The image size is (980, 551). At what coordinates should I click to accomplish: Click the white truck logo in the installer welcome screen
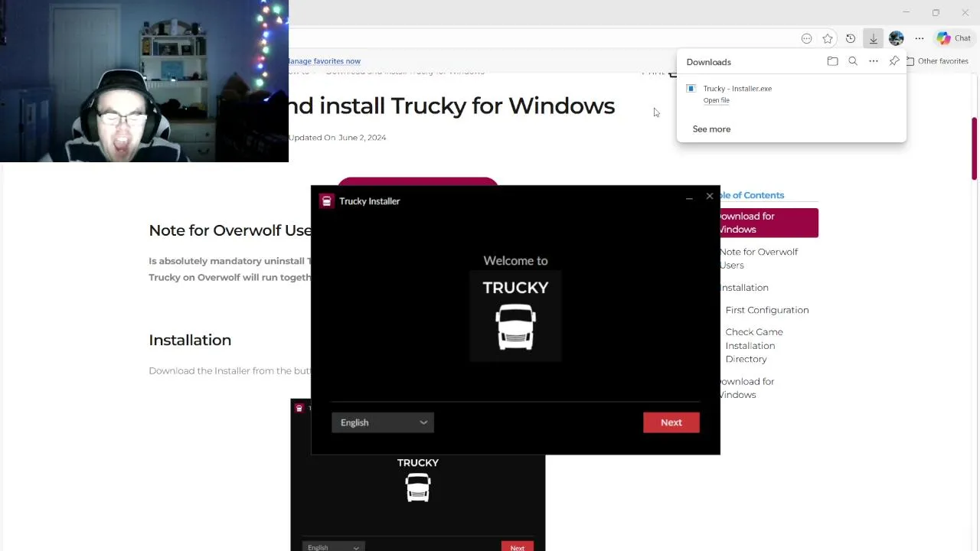click(515, 327)
